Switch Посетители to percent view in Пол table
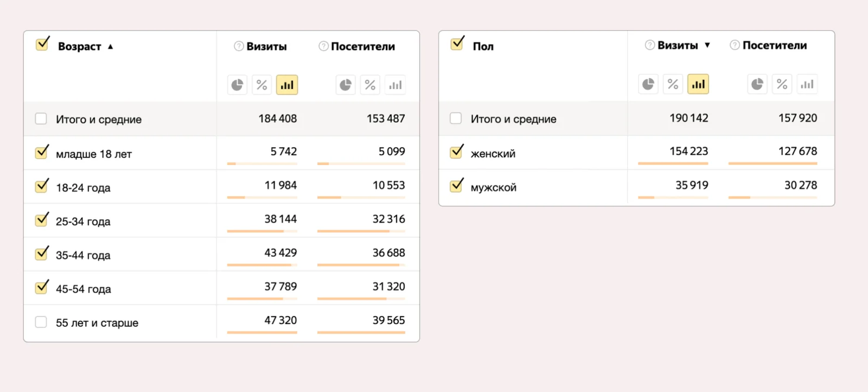The height and width of the screenshot is (392, 868). (782, 84)
